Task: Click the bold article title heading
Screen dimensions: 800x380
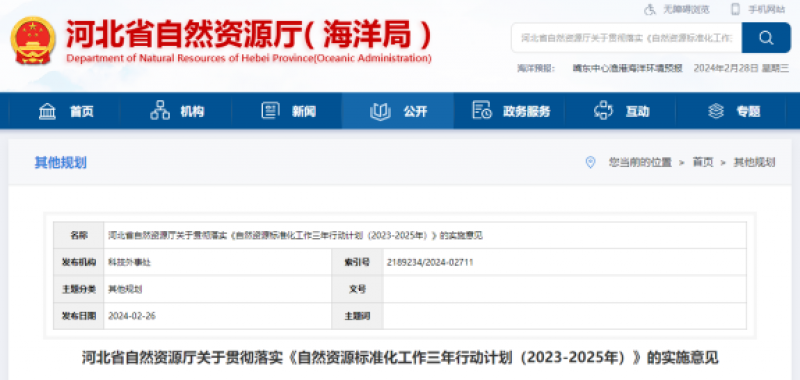Action: point(400,358)
